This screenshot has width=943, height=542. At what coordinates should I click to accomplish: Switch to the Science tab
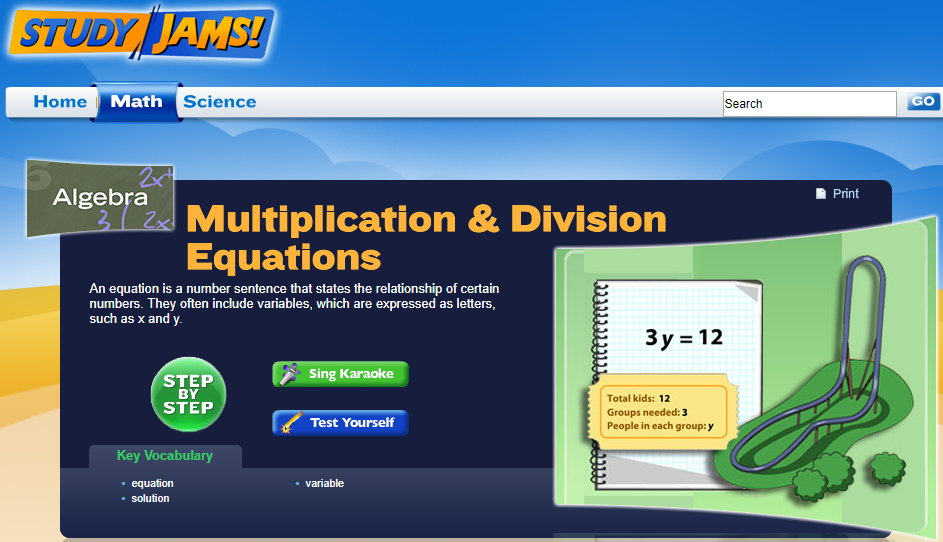click(220, 102)
